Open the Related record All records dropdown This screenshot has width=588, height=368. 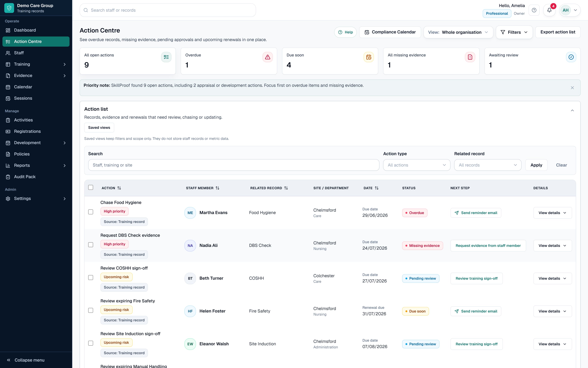pos(488,165)
